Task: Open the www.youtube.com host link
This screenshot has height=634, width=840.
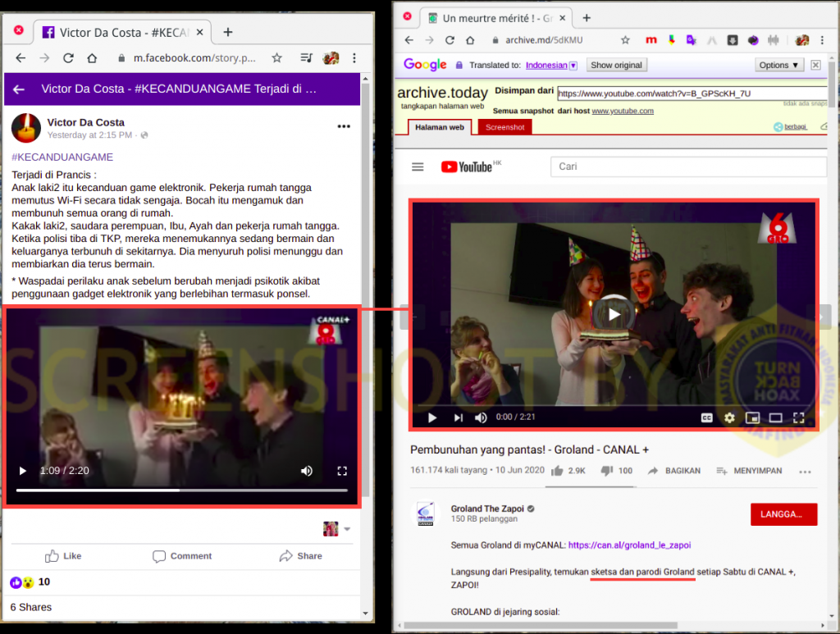Action: 623,111
